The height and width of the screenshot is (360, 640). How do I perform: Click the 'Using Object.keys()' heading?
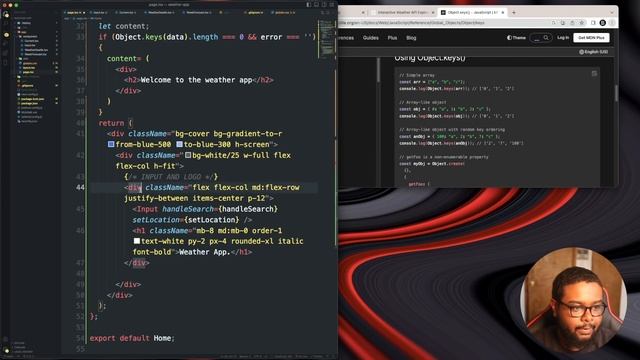(430, 58)
